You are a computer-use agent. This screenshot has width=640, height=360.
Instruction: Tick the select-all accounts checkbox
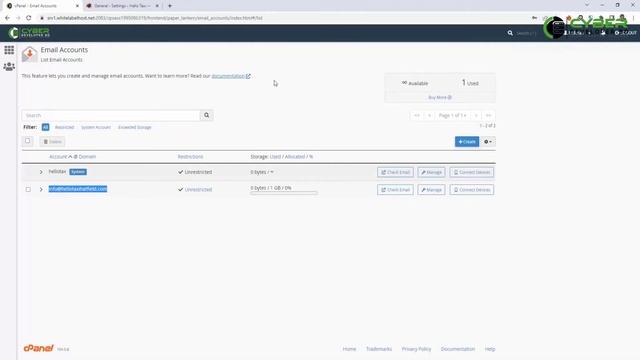coord(28,141)
